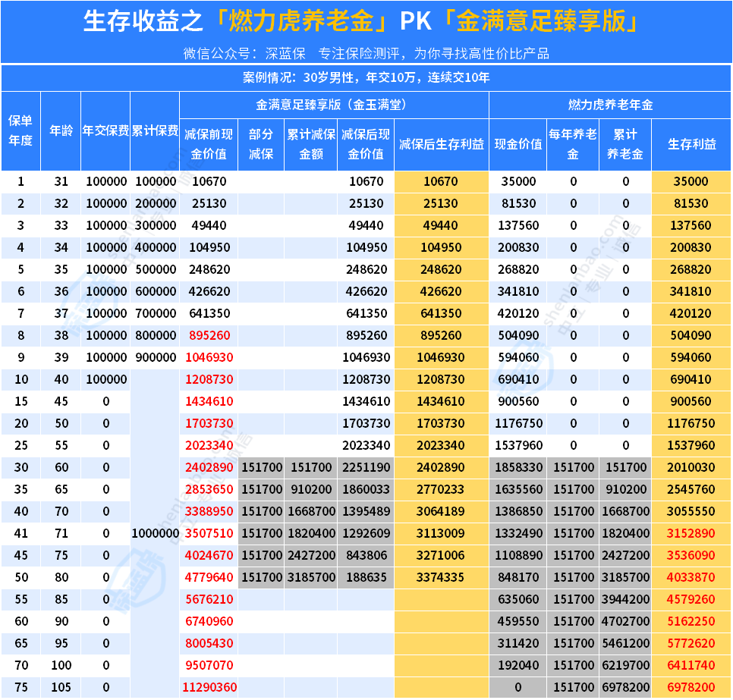Click the yellow cell showing 2770233
The width and height of the screenshot is (733, 700).
(x=440, y=489)
